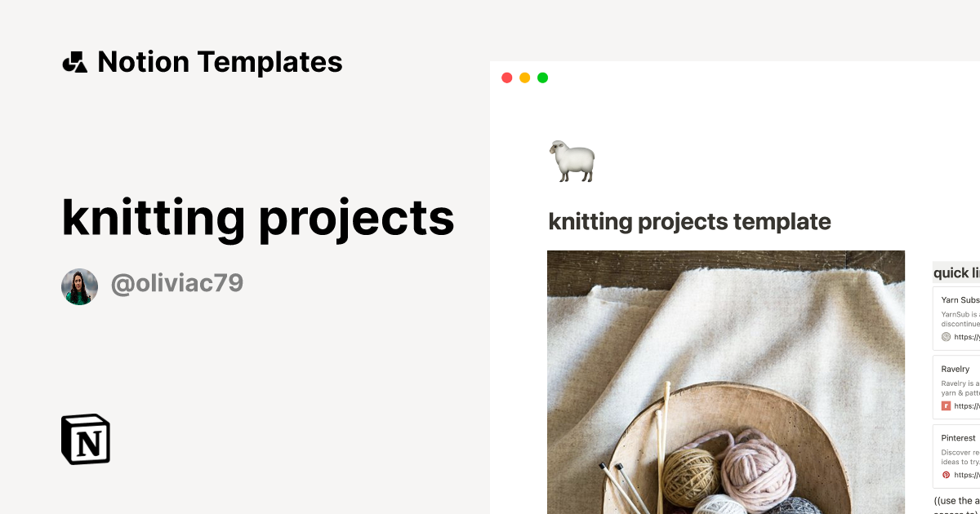The width and height of the screenshot is (980, 514).
Task: Click the Pinterest favicon on the Pinterest card
Action: pyautogui.click(x=945, y=473)
